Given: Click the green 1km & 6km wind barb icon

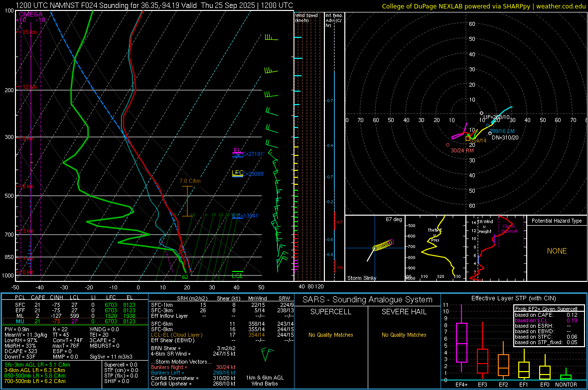Looking at the screenshot, I should point(267,354).
